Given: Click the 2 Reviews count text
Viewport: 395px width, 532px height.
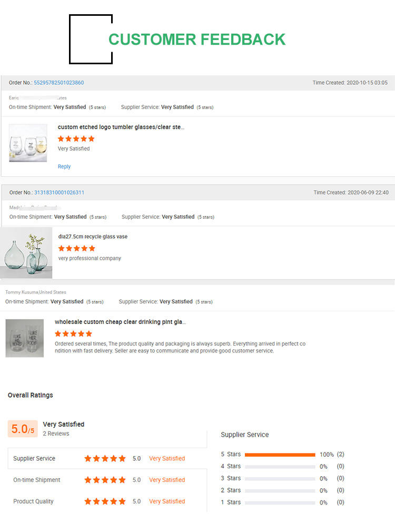Looking at the screenshot, I should tap(56, 434).
